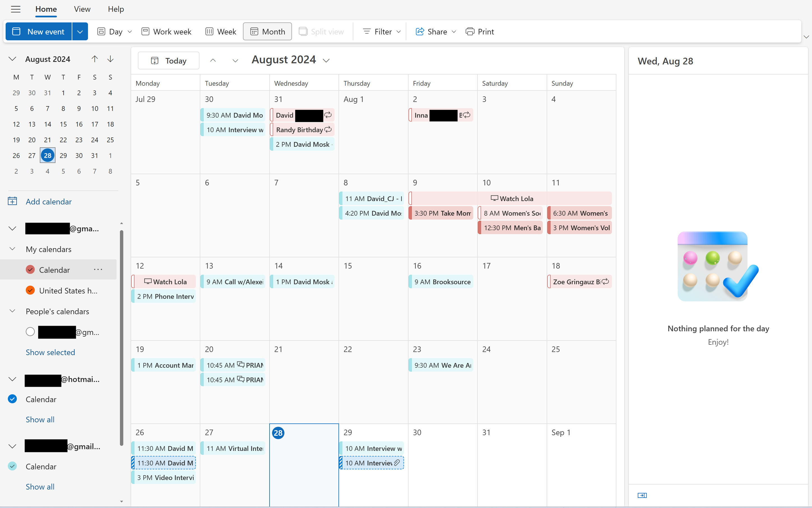The height and width of the screenshot is (508, 812).
Task: Open the Share menu
Action: click(x=436, y=32)
